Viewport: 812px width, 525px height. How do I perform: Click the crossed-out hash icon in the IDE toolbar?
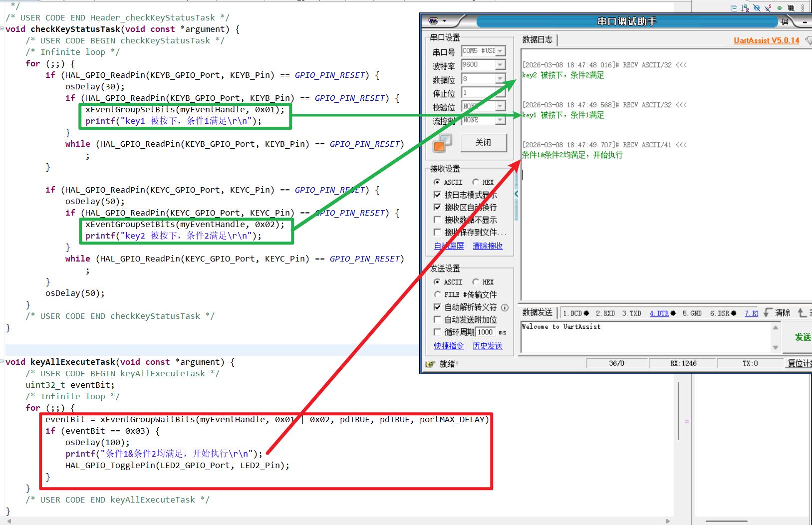click(x=791, y=8)
